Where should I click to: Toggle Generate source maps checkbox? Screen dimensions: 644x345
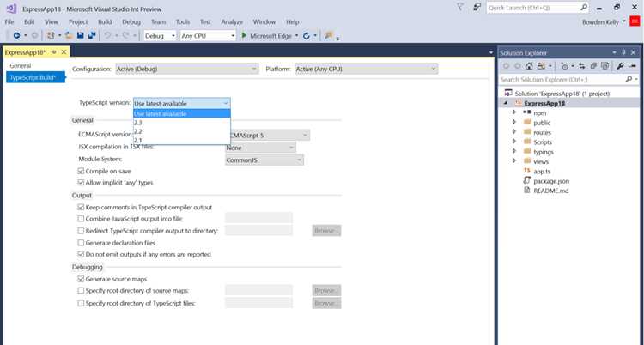click(x=81, y=279)
